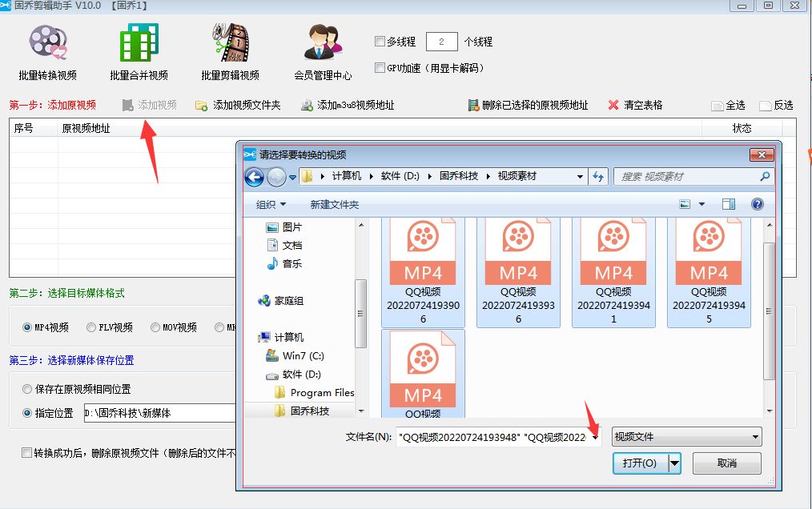812x509 pixels.
Task: Click the 指定位置 path field D:\固乔科技\新媒体
Action: pyautogui.click(x=159, y=413)
